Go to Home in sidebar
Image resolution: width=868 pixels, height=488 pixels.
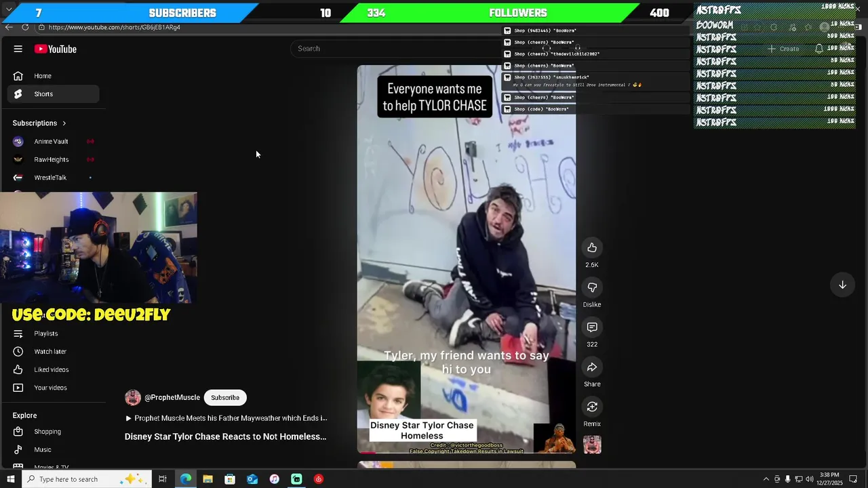tap(53, 76)
